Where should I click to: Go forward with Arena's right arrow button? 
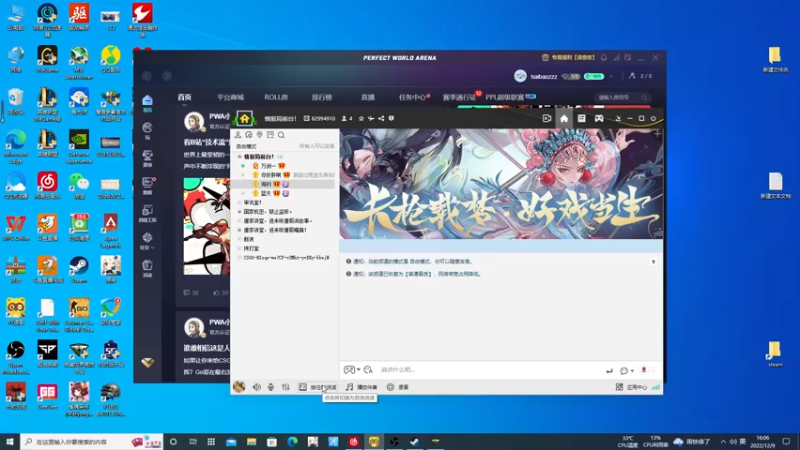click(x=167, y=76)
